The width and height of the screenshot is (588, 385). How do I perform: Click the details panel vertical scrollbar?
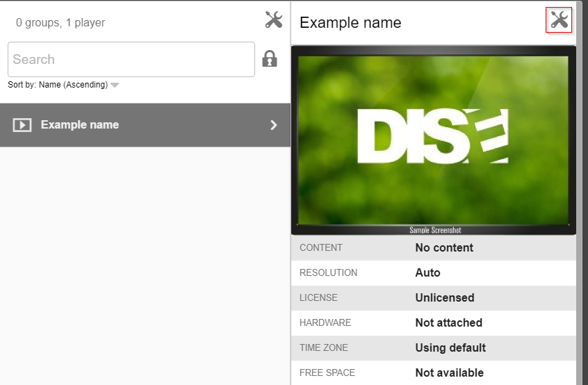580,192
